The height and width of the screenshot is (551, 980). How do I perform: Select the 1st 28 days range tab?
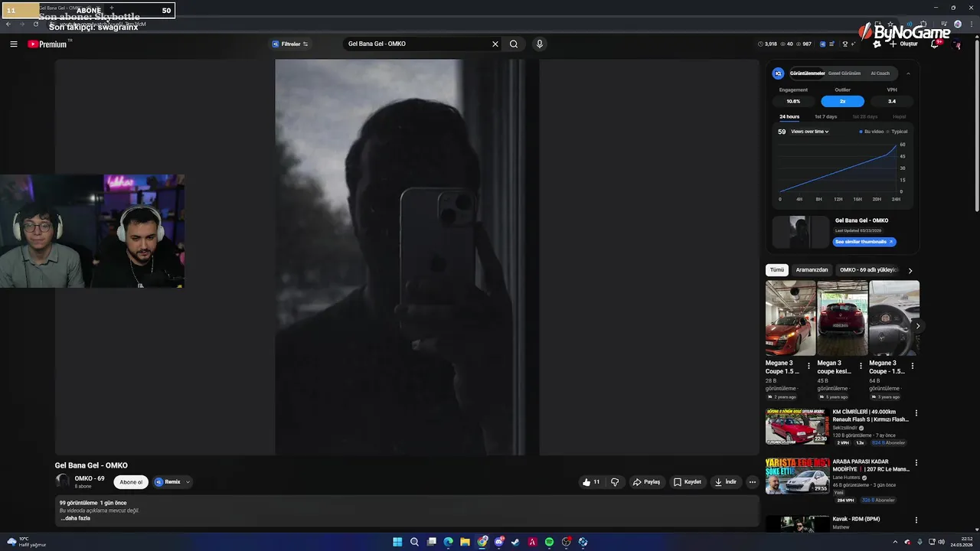click(865, 116)
